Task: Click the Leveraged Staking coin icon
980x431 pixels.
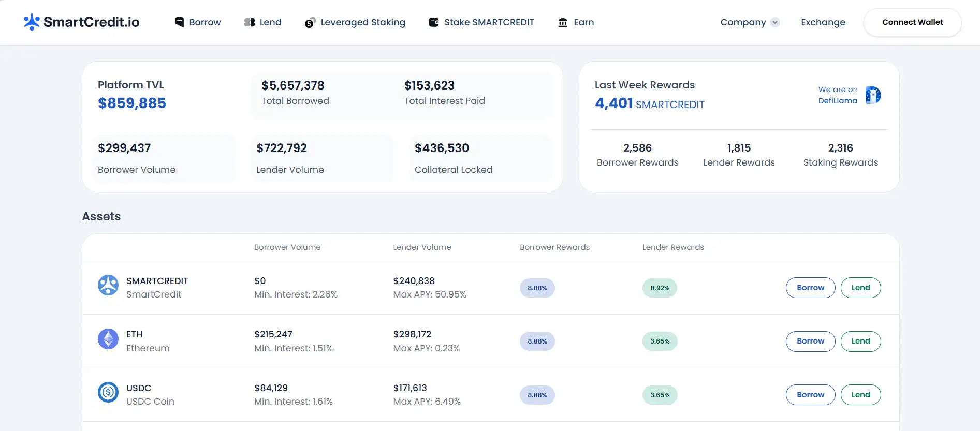Action: click(x=310, y=23)
